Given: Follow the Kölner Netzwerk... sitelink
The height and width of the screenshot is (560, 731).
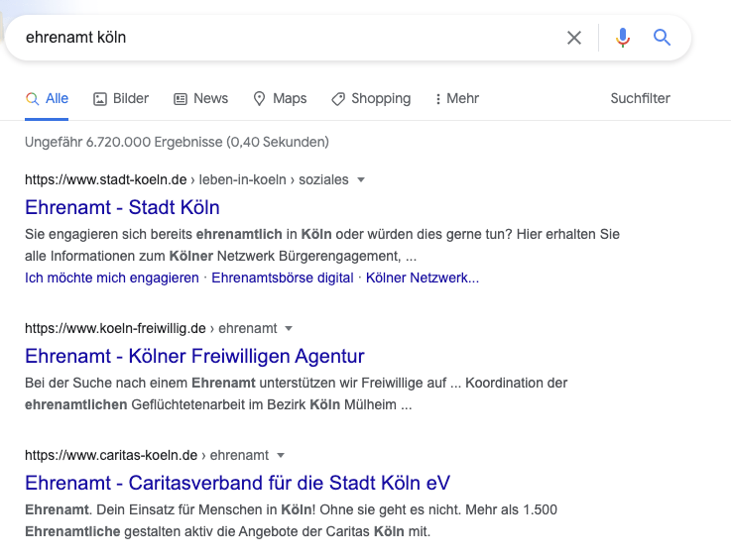Looking at the screenshot, I should [x=423, y=278].
